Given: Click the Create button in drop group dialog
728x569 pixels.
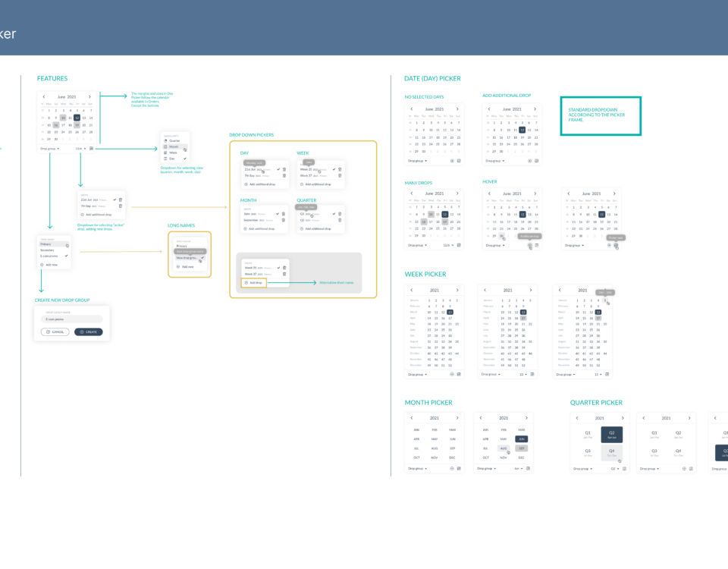Looking at the screenshot, I should point(87,332).
